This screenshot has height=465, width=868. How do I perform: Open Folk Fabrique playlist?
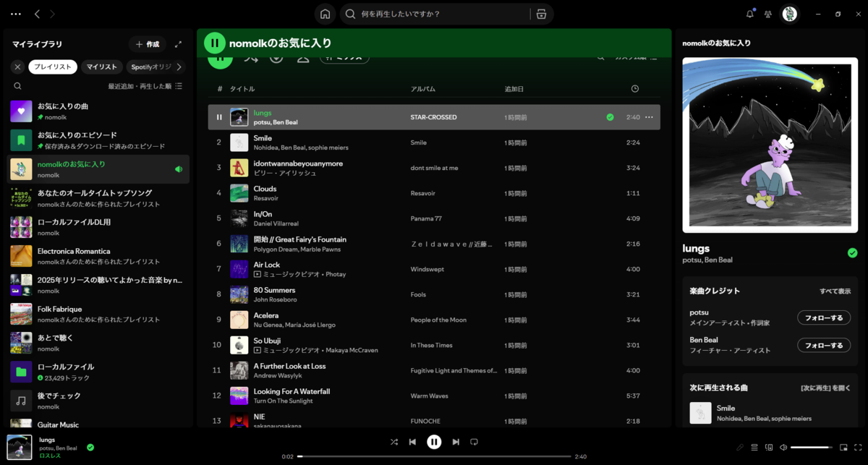tap(98, 314)
